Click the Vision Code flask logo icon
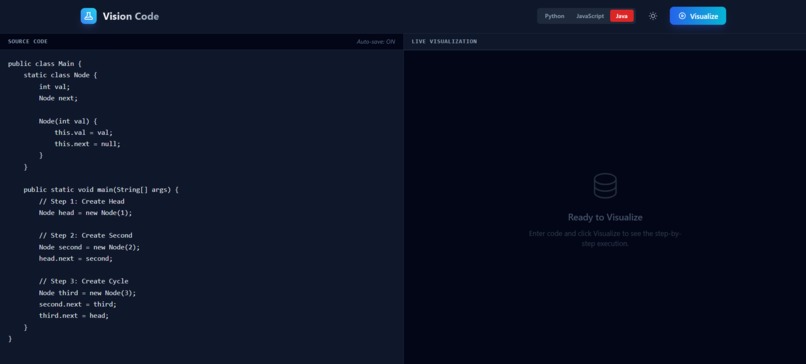806x364 pixels. click(x=88, y=16)
